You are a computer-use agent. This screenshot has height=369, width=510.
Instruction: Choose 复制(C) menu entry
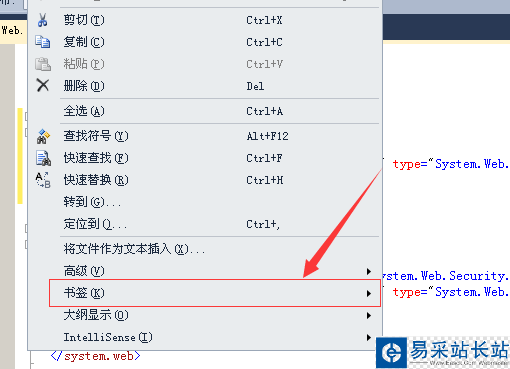click(x=205, y=42)
